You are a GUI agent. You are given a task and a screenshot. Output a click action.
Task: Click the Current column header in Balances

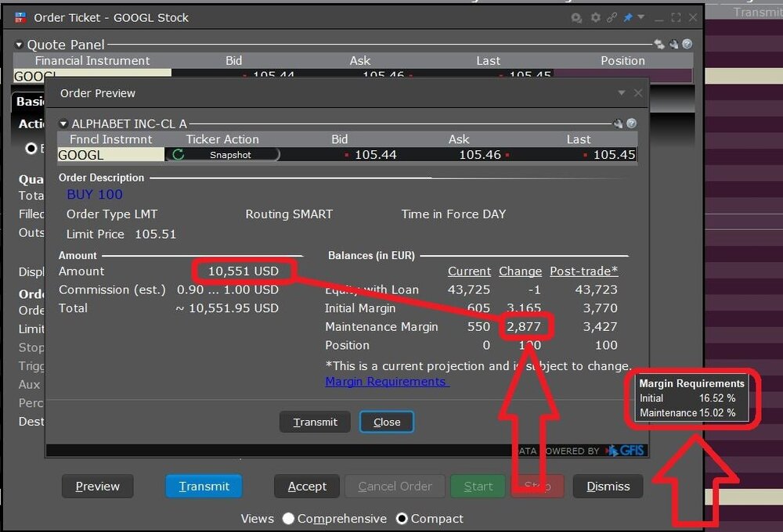pos(469,271)
